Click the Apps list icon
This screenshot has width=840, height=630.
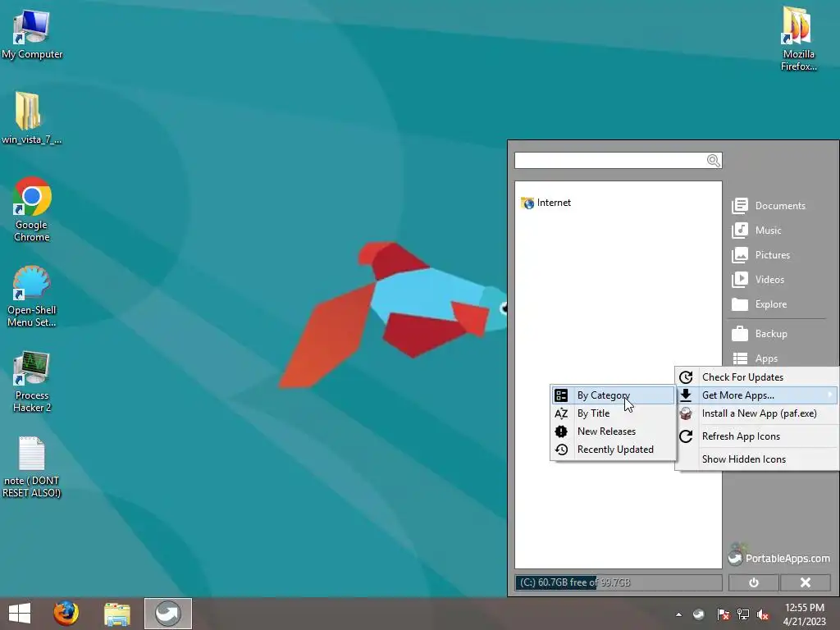[x=740, y=358]
